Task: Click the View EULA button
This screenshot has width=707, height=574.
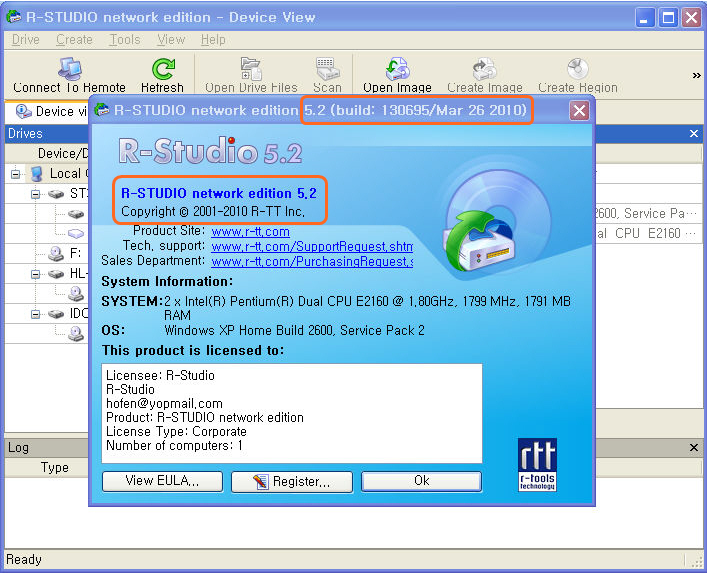Action: click(162, 481)
